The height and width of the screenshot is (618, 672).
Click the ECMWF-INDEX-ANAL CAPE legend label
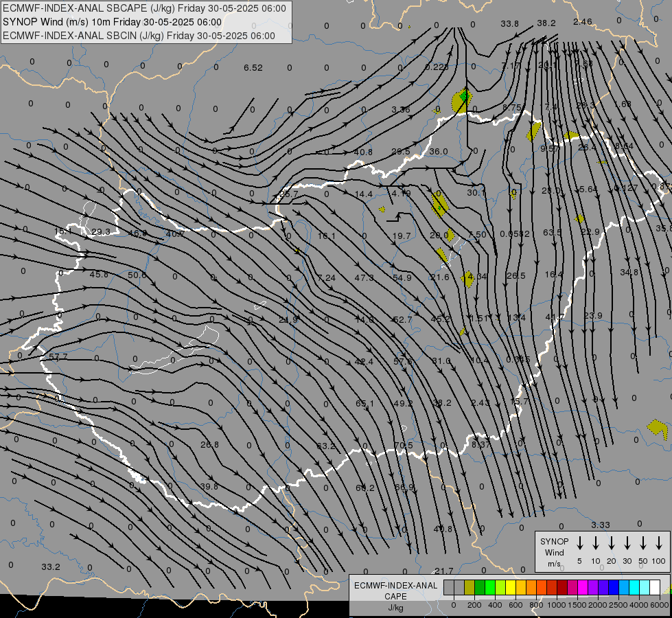click(395, 591)
